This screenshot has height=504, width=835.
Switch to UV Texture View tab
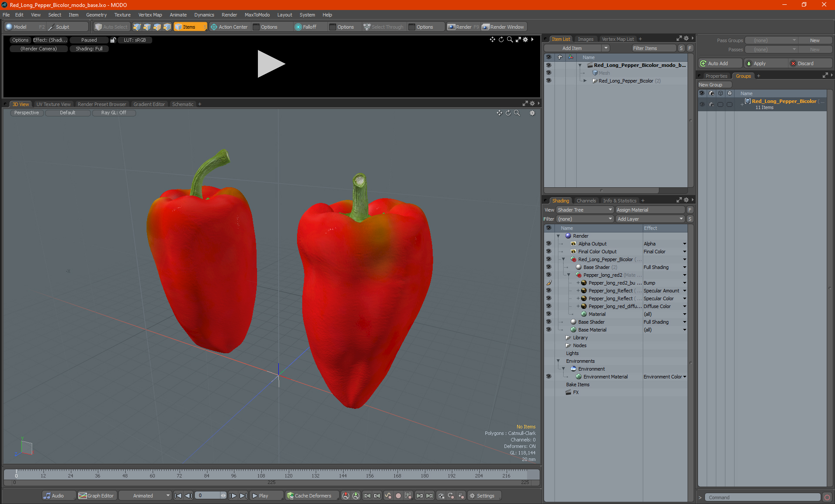[53, 104]
